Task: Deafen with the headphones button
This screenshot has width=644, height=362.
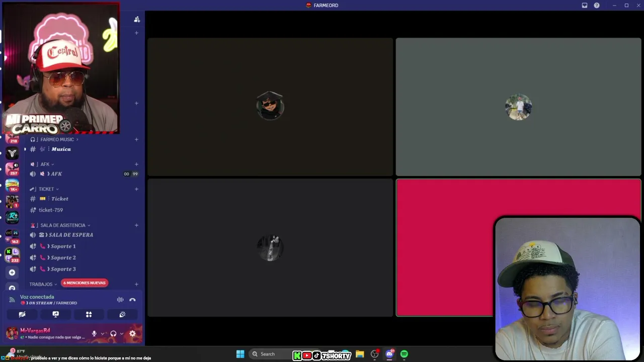Action: tap(113, 333)
